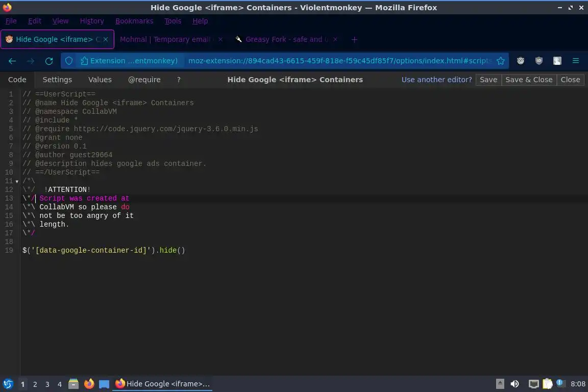This screenshot has height=392, width=588.
Task: Select the Code tab in the editor
Action: [17, 80]
